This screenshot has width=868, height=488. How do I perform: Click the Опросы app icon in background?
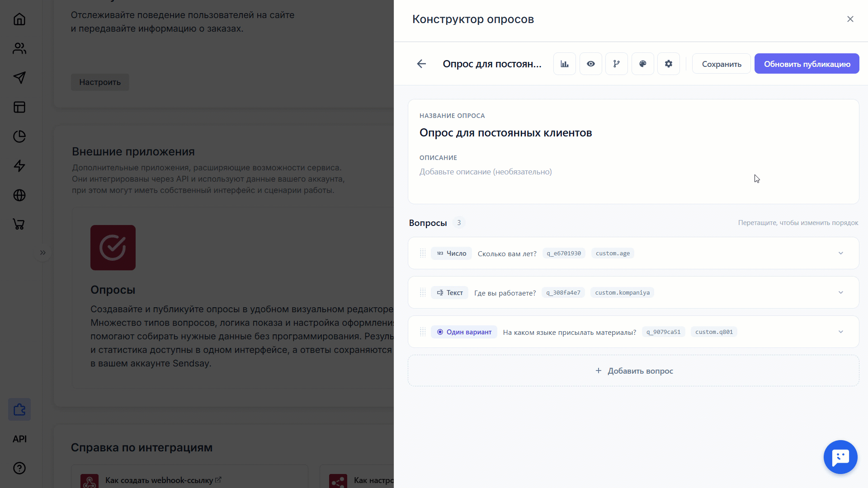click(113, 248)
